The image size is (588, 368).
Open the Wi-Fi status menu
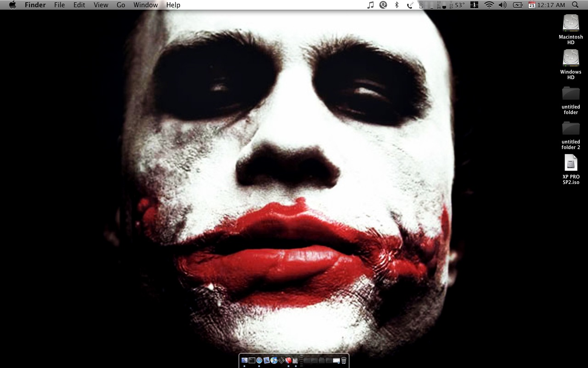tap(489, 5)
